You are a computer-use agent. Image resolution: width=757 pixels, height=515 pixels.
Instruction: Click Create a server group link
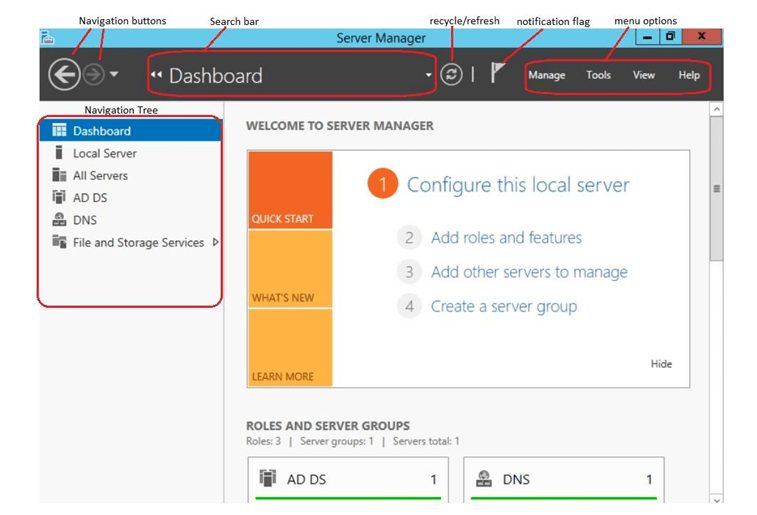(503, 306)
